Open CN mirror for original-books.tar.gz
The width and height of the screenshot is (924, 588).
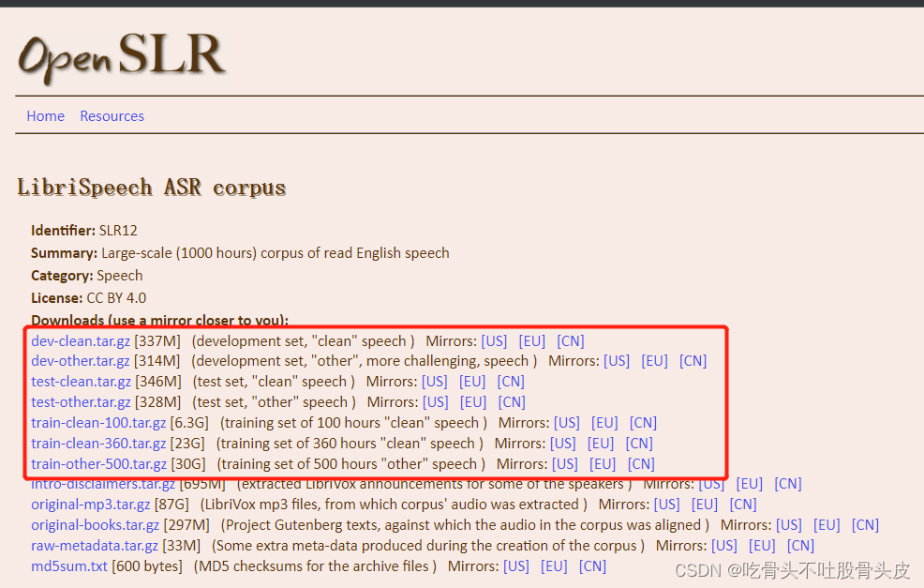pyautogui.click(x=865, y=525)
